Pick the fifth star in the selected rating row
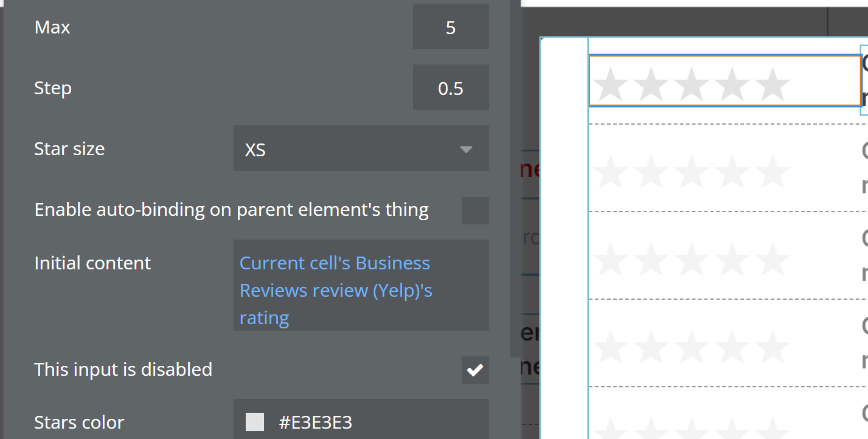 pyautogui.click(x=773, y=84)
